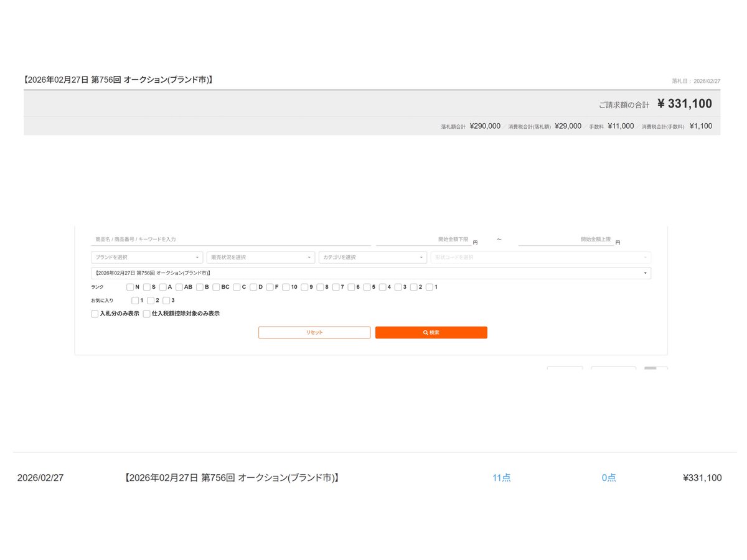The width and height of the screenshot is (747, 560).
Task: Check the お気に入り 1 checkbox
Action: point(135,301)
